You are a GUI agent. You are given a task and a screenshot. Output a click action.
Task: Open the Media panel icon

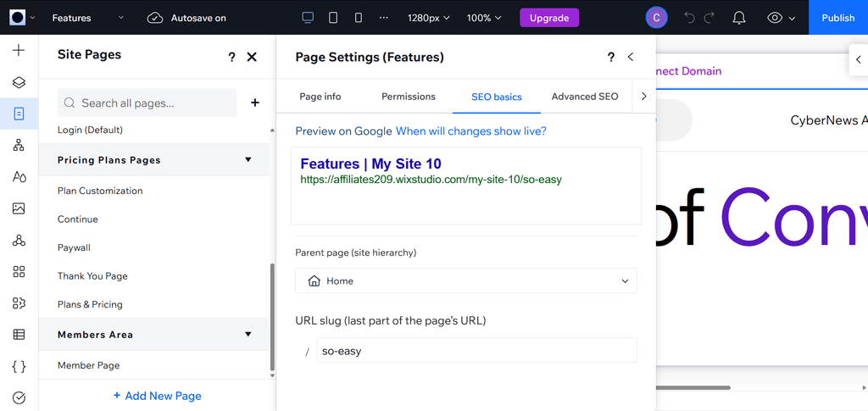point(19,208)
